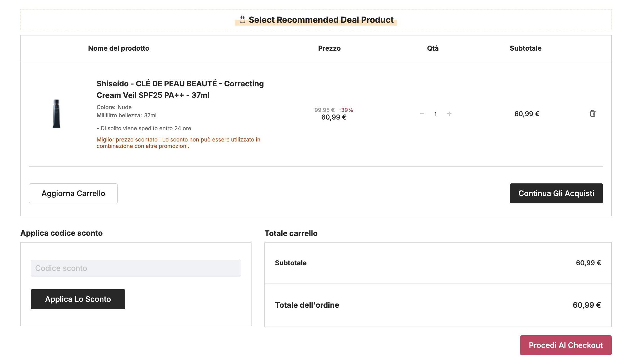The height and width of the screenshot is (364, 619).
Task: Click the Totale dell'ordine amount 60,99 €
Action: [x=587, y=305]
